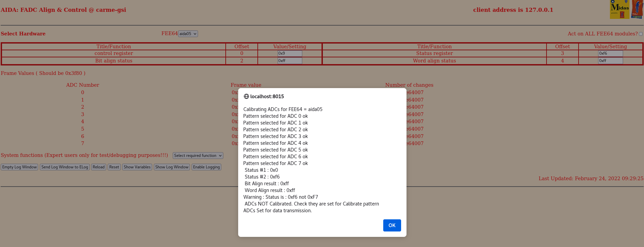Viewport: 644px width, 247px height.
Task: Click 'Pattern selected for ADC 3 ok' line
Action: [x=276, y=136]
